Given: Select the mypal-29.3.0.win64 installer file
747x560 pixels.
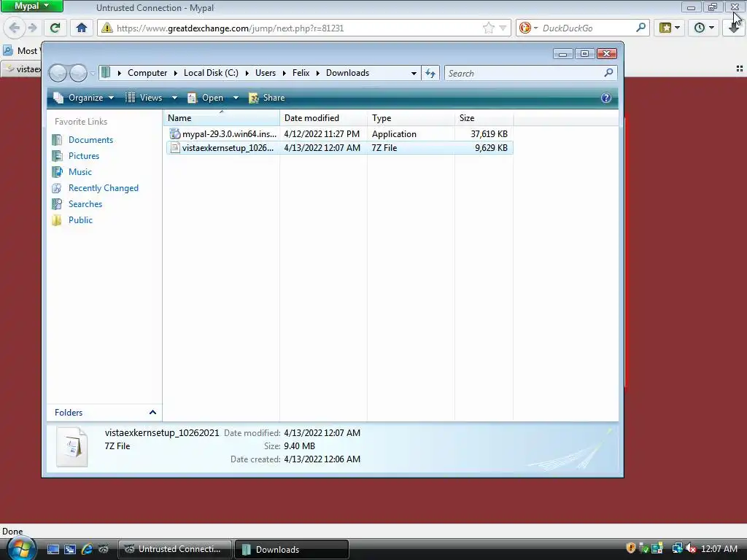Looking at the screenshot, I should click(340, 134).
